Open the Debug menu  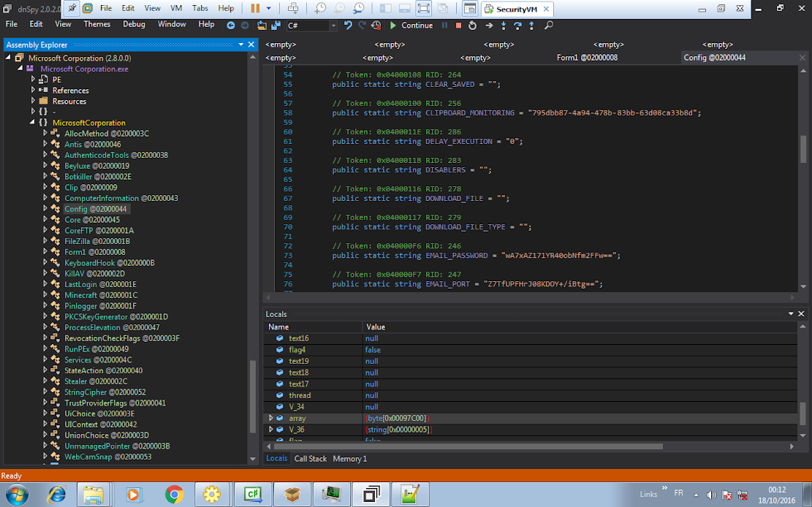click(134, 24)
